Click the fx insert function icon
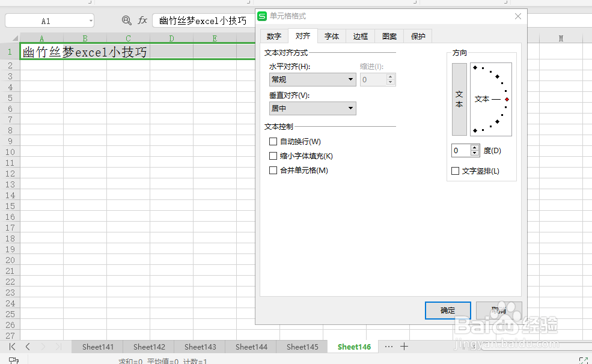This screenshot has width=592, height=364. point(142,20)
